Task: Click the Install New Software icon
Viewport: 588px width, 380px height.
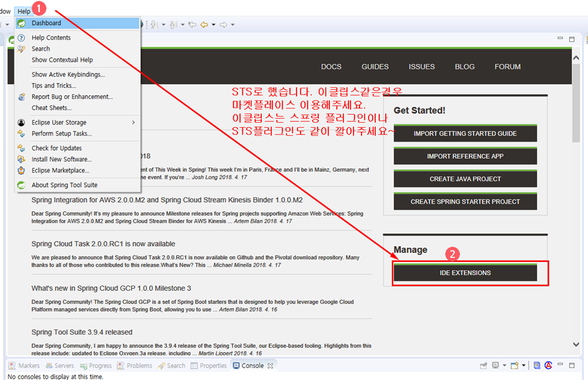Action: [22, 159]
